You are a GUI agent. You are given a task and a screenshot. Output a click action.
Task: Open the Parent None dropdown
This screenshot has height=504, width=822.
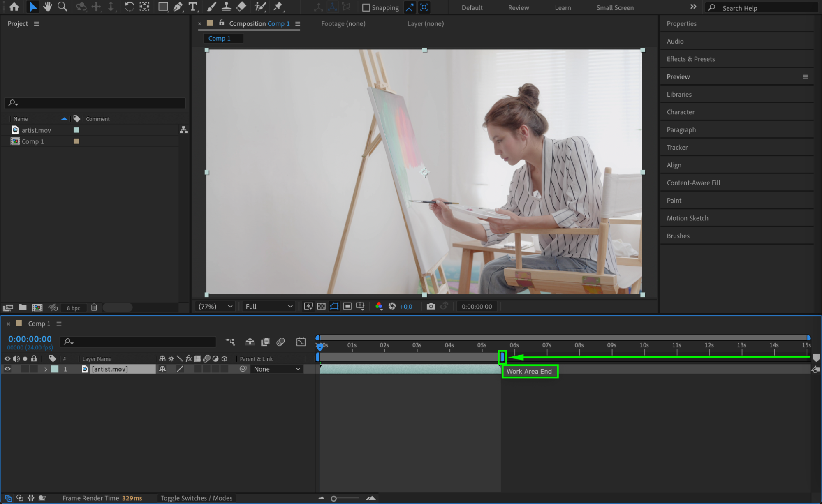point(277,369)
